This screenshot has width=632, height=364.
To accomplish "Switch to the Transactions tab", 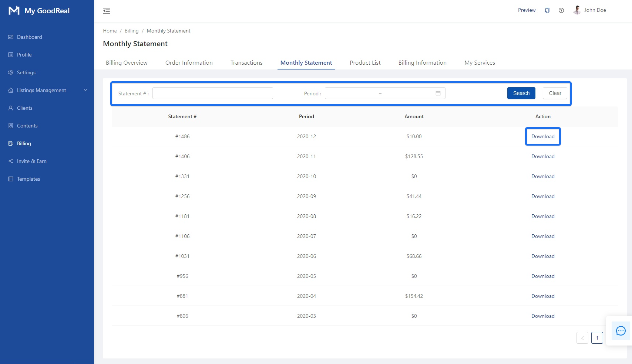I will click(x=246, y=63).
